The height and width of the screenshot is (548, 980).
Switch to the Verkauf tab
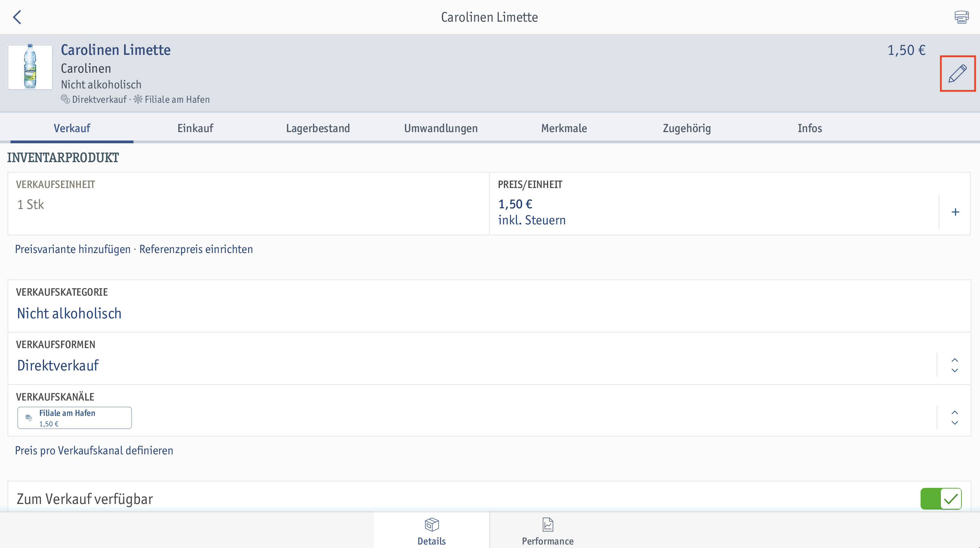tap(72, 128)
